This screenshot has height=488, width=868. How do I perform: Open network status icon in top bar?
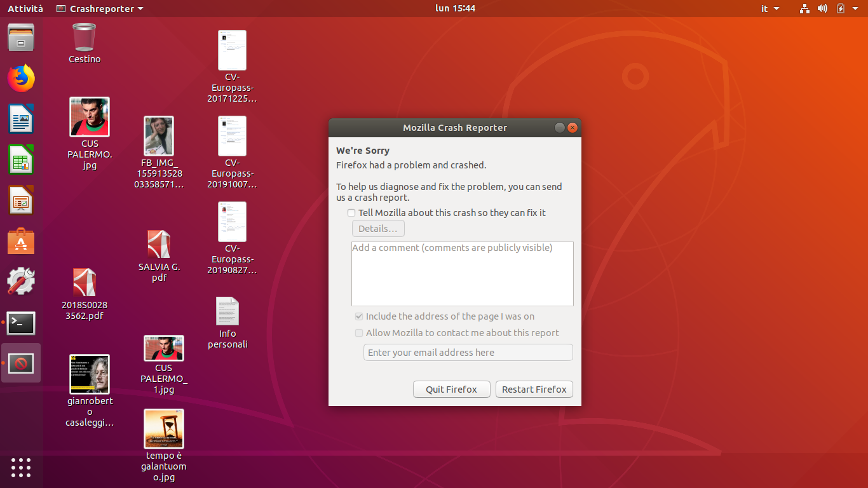(x=805, y=8)
